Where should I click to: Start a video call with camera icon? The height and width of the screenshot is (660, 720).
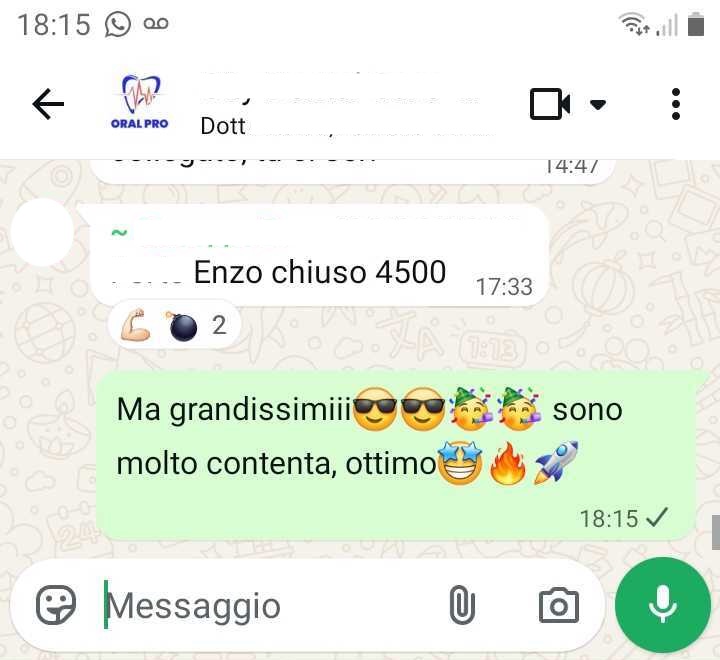550,104
